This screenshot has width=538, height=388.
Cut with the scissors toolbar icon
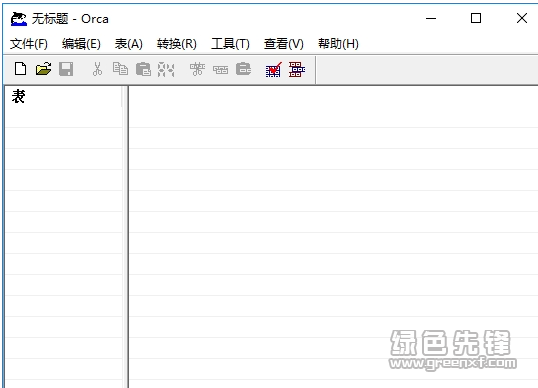[97, 69]
